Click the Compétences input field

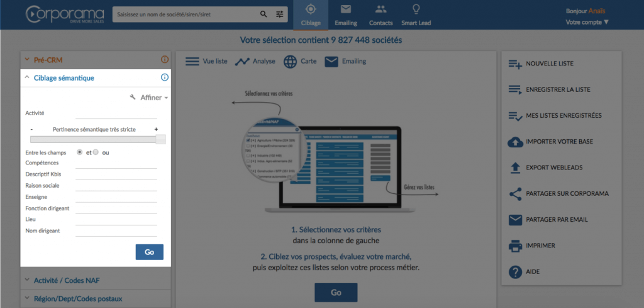click(116, 163)
